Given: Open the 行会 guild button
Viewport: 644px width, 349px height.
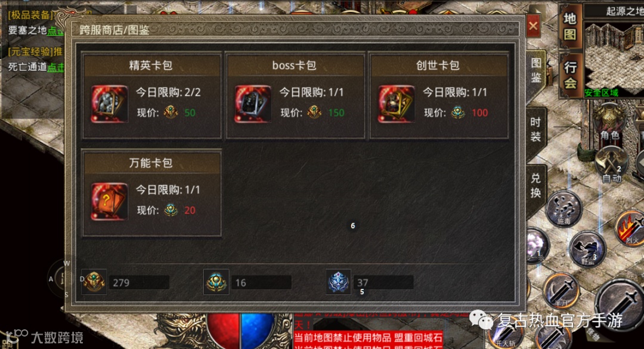Looking at the screenshot, I should 570,75.
